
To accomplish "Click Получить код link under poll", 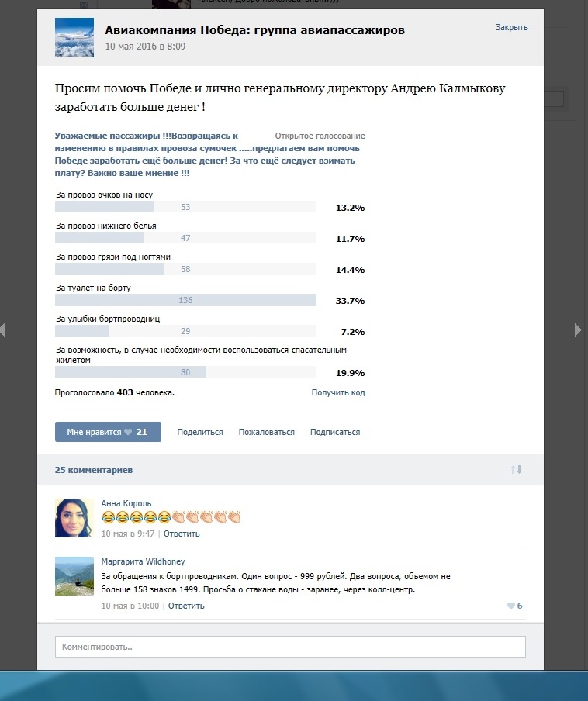I will (338, 392).
